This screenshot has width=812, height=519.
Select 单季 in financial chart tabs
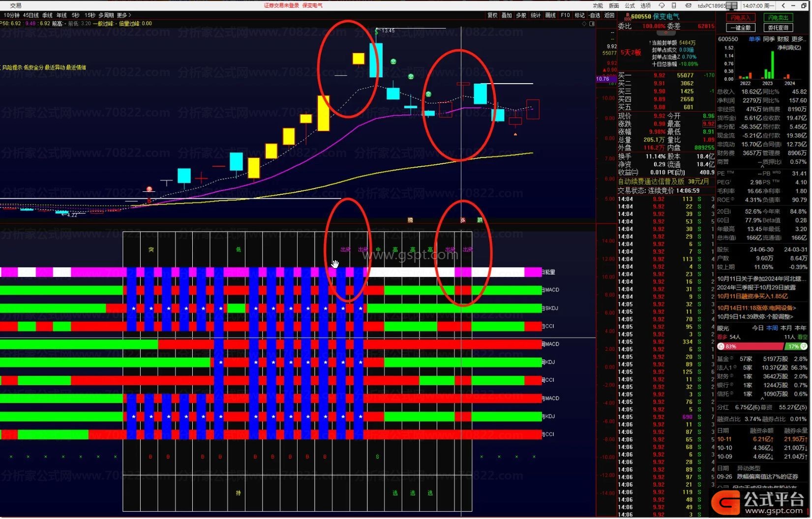[x=754, y=39]
